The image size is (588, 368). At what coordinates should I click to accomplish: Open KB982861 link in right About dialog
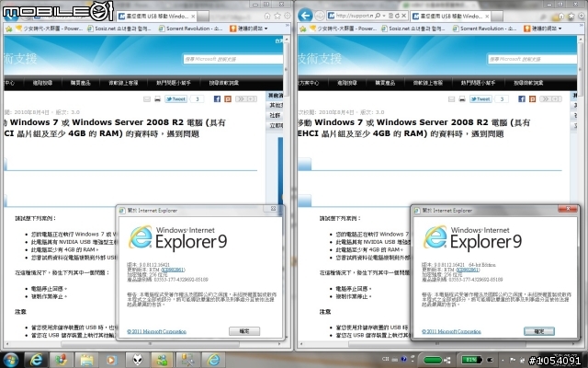pos(468,270)
